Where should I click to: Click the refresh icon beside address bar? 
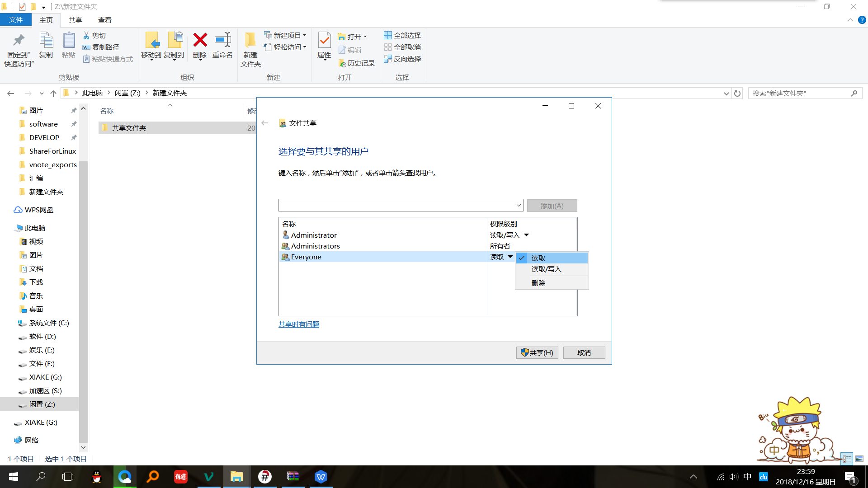(x=737, y=94)
